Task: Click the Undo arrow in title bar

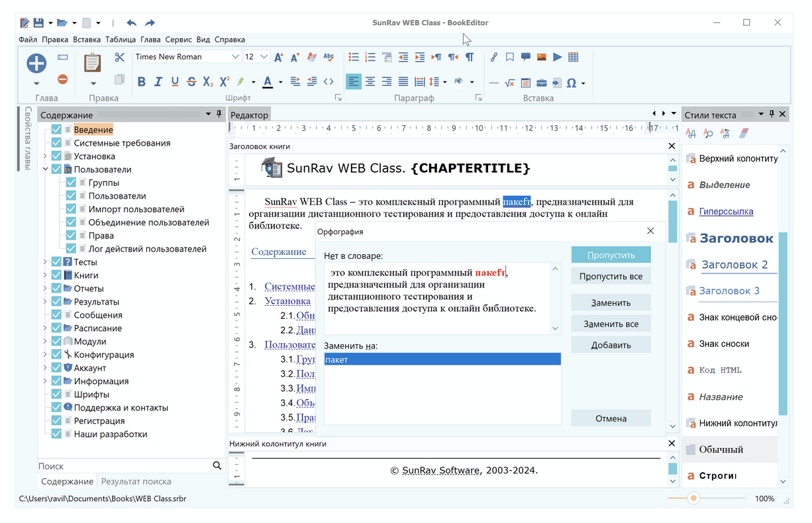Action: 131,23
